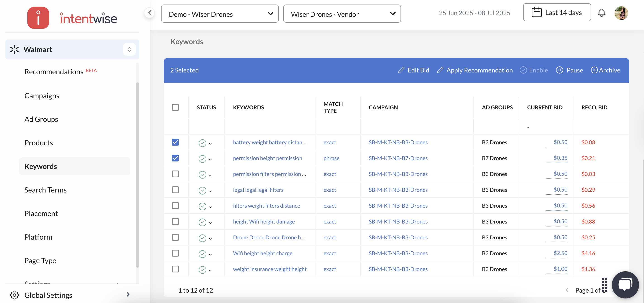The image size is (644, 303).
Task: Click the sidebar vertical scrollbar
Action: point(137,175)
